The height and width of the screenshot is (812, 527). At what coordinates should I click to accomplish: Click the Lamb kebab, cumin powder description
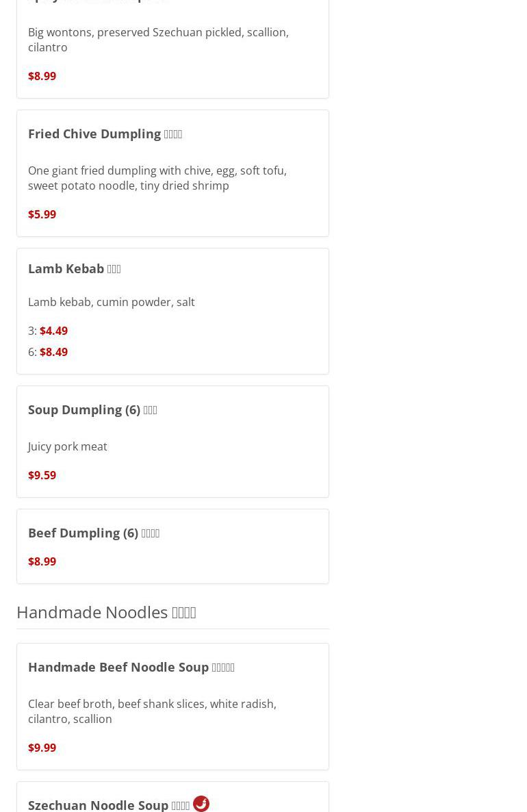click(111, 302)
